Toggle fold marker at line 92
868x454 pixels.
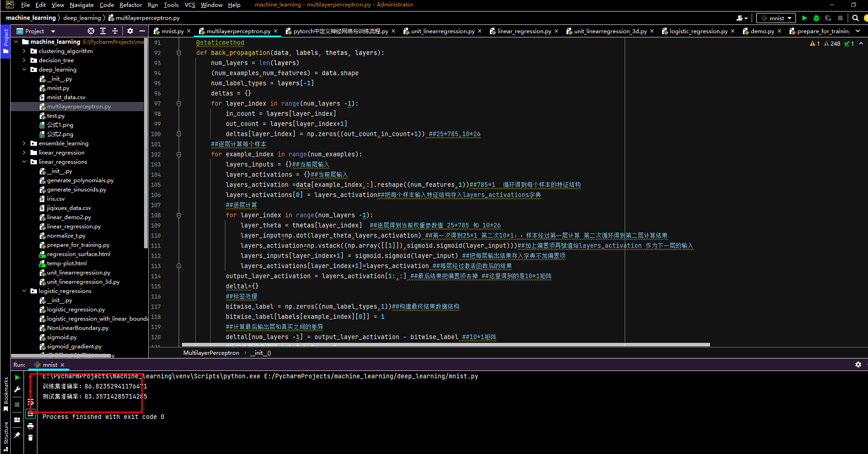(179, 53)
